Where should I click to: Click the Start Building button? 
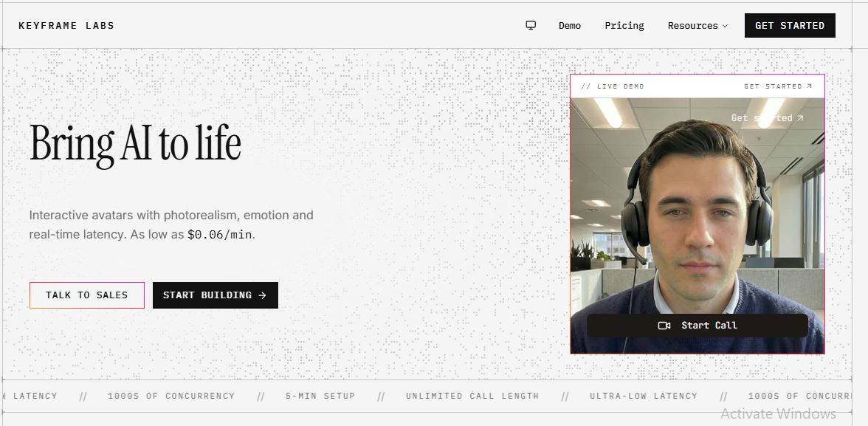tap(216, 295)
